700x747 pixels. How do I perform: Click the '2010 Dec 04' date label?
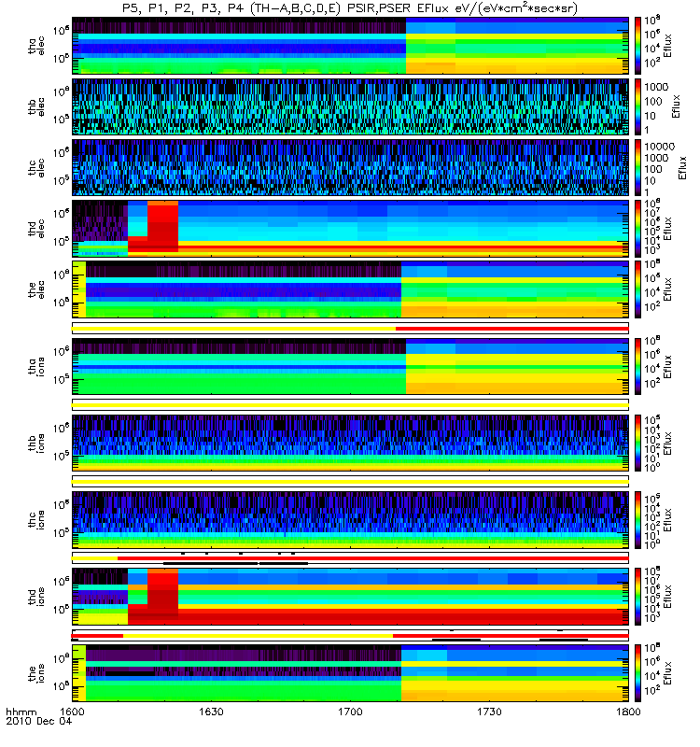(x=39, y=721)
